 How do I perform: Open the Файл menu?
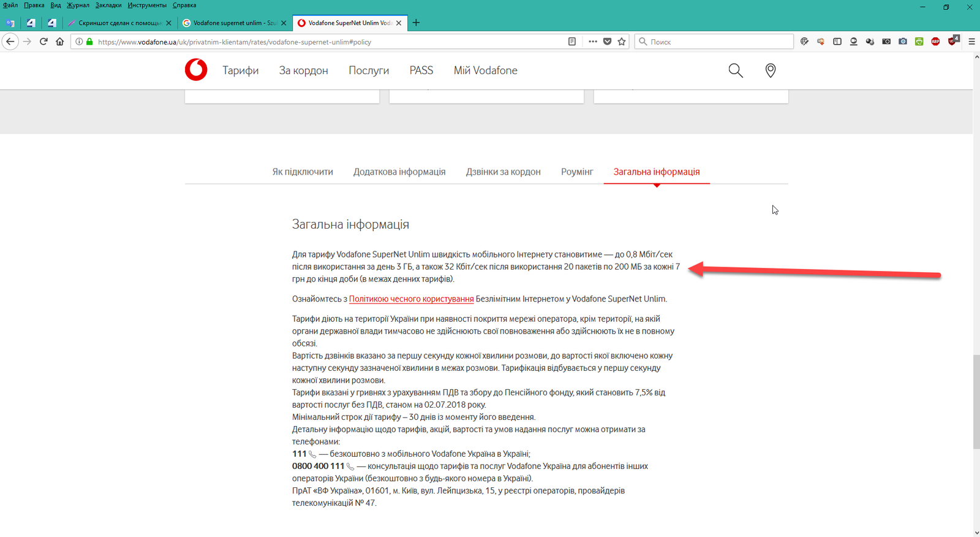(x=10, y=5)
